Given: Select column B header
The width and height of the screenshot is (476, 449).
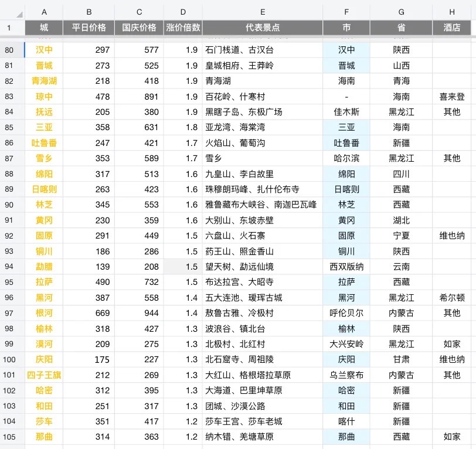Looking at the screenshot, I should point(89,12).
